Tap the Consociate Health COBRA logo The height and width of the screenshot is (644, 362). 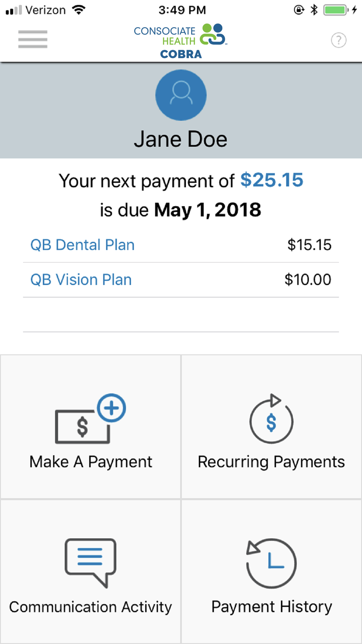point(181,41)
